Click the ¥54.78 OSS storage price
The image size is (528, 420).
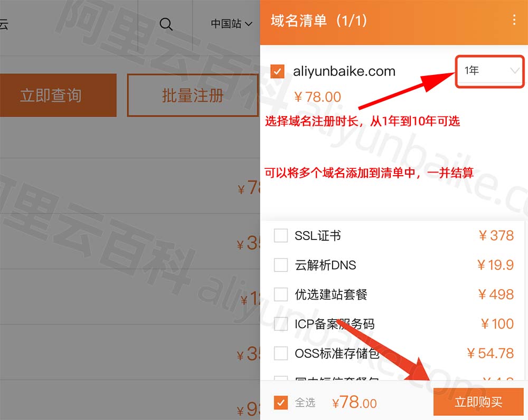491,353
